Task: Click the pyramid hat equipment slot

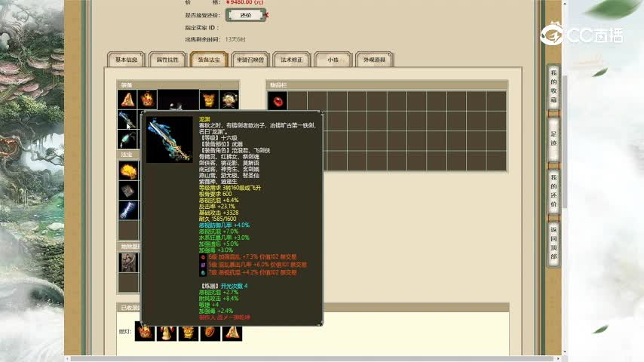Action: tap(127, 100)
